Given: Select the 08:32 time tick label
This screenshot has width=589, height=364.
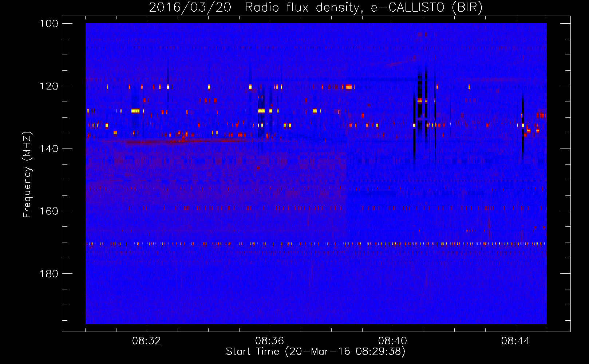Looking at the screenshot, I should point(147,341).
